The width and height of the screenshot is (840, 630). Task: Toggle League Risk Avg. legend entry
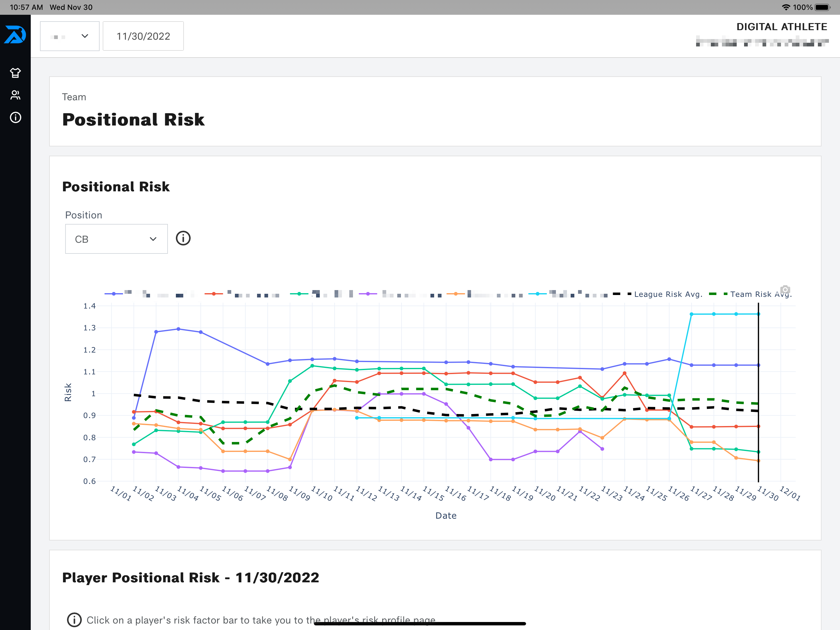pyautogui.click(x=657, y=294)
